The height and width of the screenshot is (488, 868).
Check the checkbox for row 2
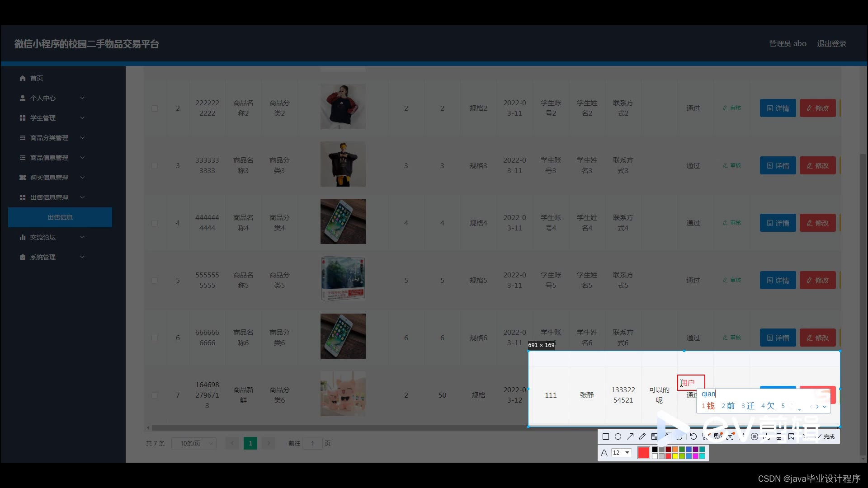click(155, 108)
